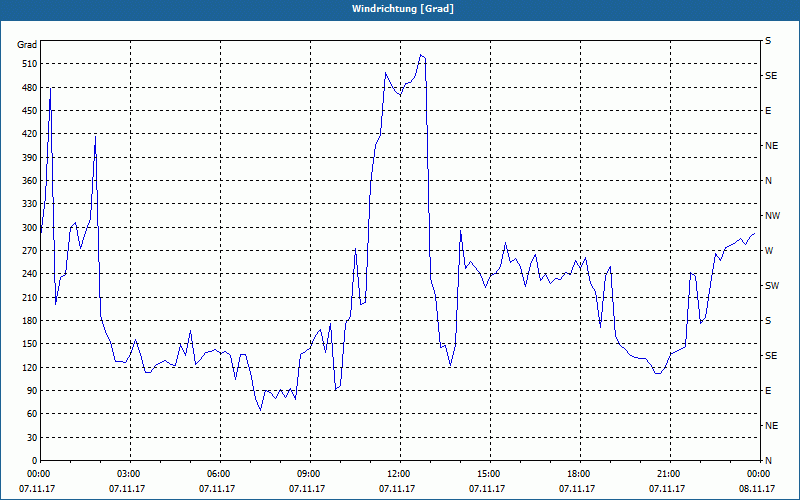Screen dimensions: 800x500
Task: Select the y-axis value '300'
Action: 30,228
